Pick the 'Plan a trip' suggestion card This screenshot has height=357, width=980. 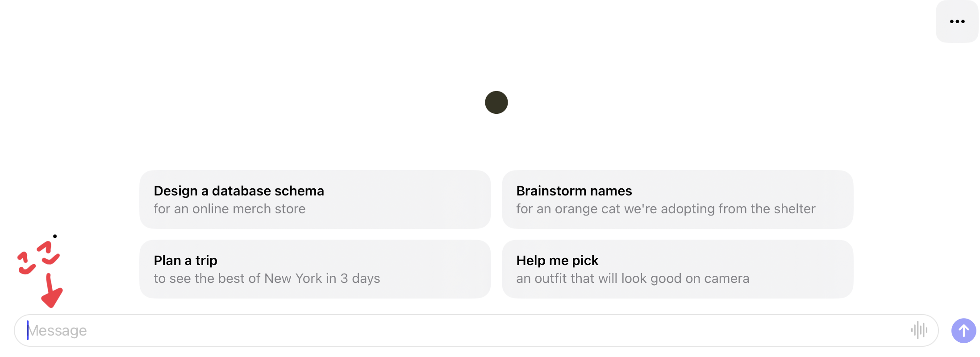click(x=315, y=269)
